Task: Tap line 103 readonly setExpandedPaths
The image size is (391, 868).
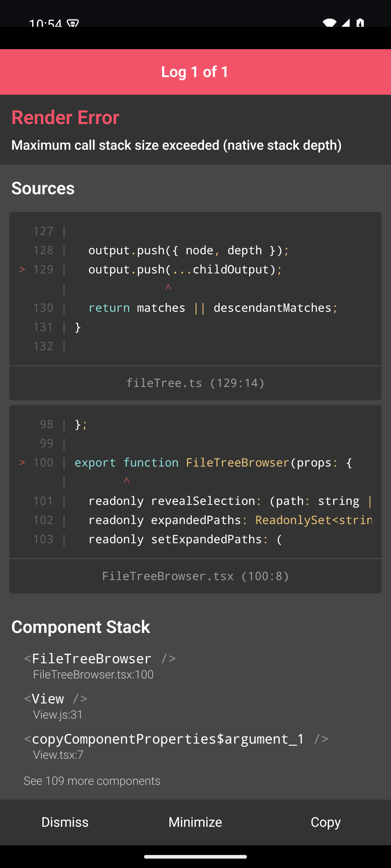Action: click(185, 539)
